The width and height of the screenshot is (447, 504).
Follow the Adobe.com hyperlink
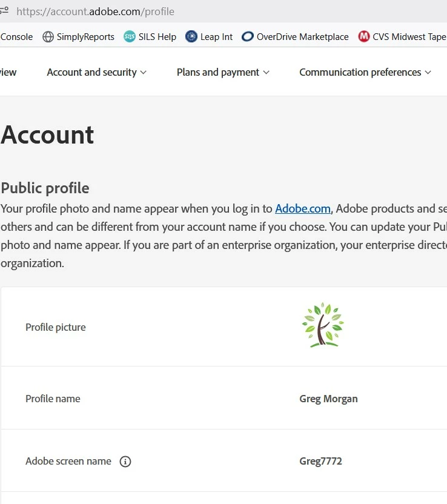click(x=302, y=209)
